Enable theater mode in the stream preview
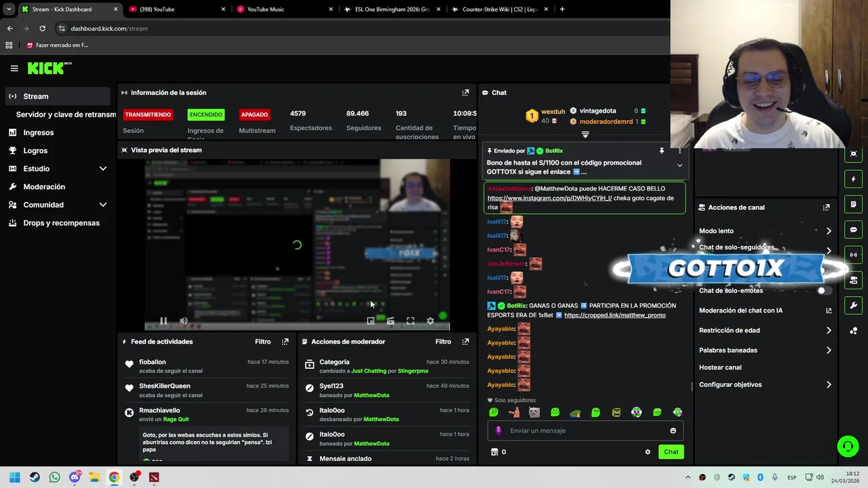This screenshot has width=868, height=488. pos(390,321)
